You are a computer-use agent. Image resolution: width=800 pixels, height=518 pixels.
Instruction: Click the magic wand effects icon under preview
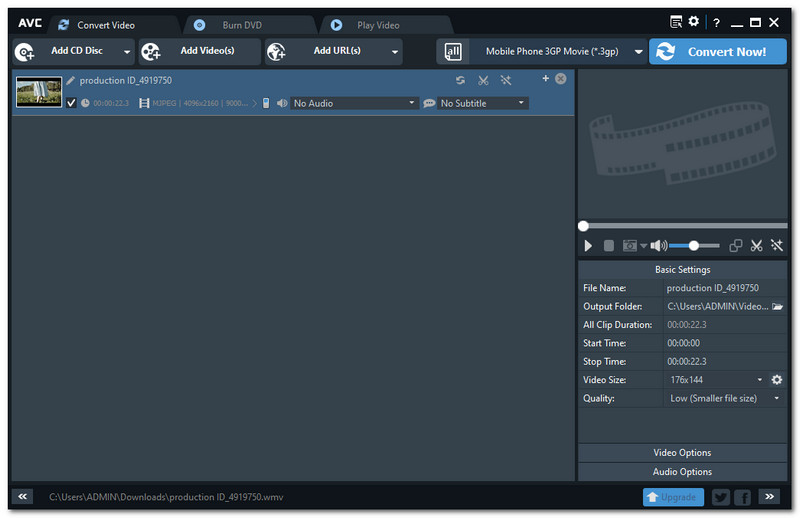[776, 245]
